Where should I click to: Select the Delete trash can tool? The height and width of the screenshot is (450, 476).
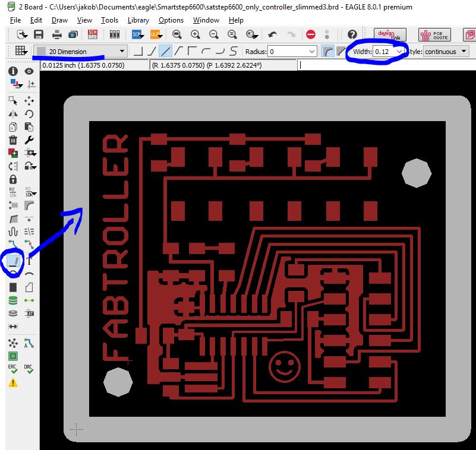click(12, 140)
